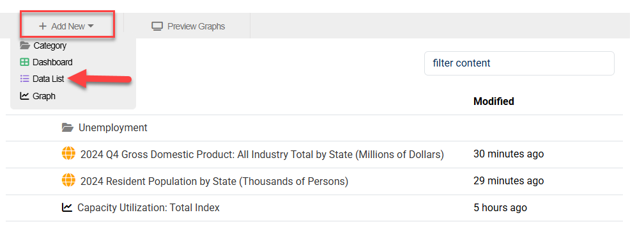
Task: Click the plus icon beside Add New
Action: pos(42,26)
